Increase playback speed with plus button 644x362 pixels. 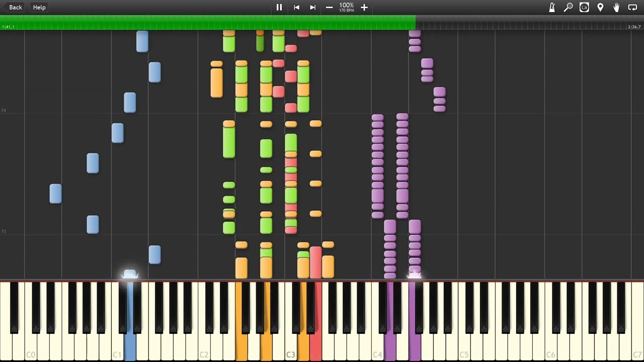pyautogui.click(x=364, y=7)
